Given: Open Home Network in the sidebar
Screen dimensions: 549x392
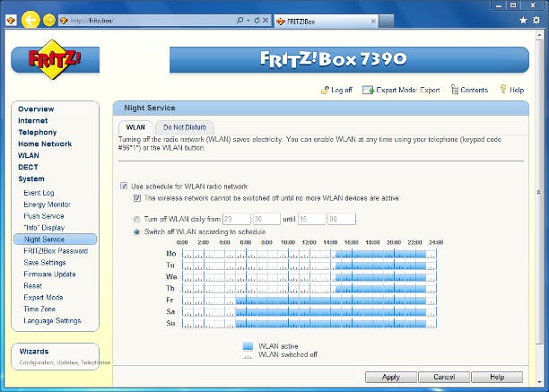Looking at the screenshot, I should [x=45, y=144].
